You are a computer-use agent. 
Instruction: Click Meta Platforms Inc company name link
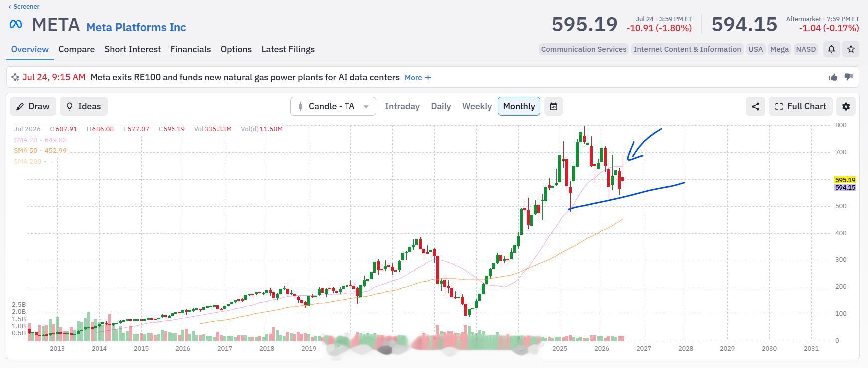tap(136, 27)
